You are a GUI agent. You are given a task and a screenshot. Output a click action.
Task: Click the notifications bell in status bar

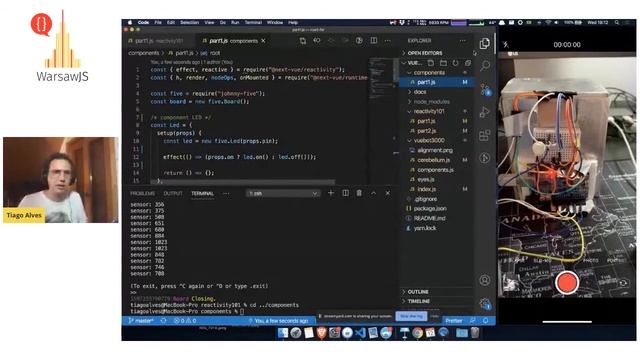point(485,321)
